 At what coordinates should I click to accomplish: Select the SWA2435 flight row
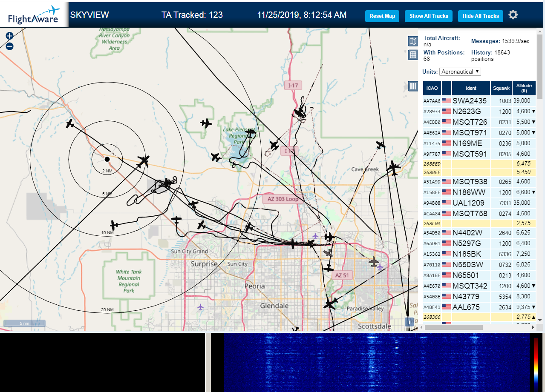click(x=479, y=101)
